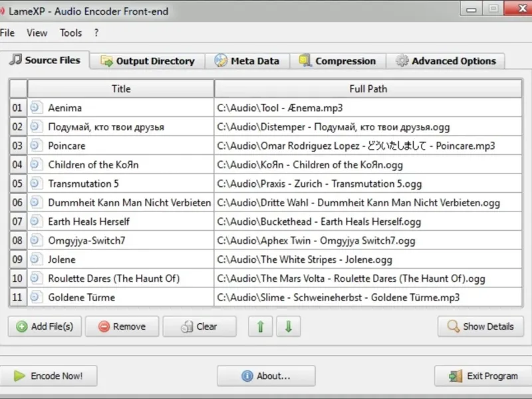Click the file icon beside Earth Heals Herself
The height and width of the screenshot is (399, 532).
click(x=36, y=221)
